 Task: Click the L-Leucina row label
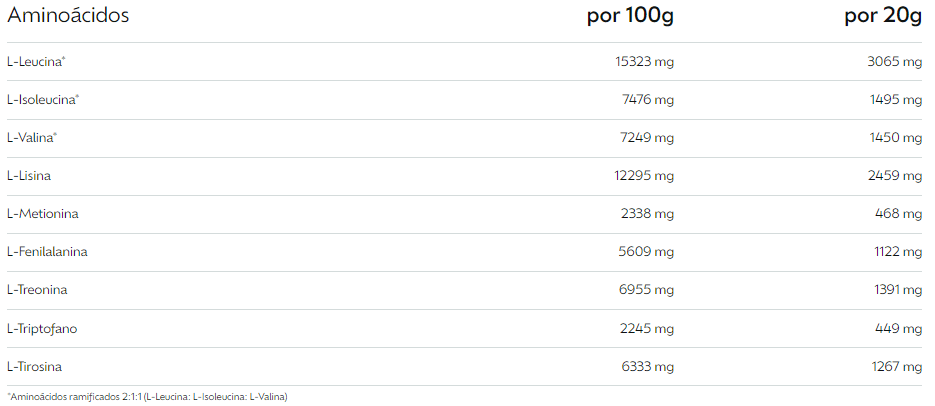point(36,61)
